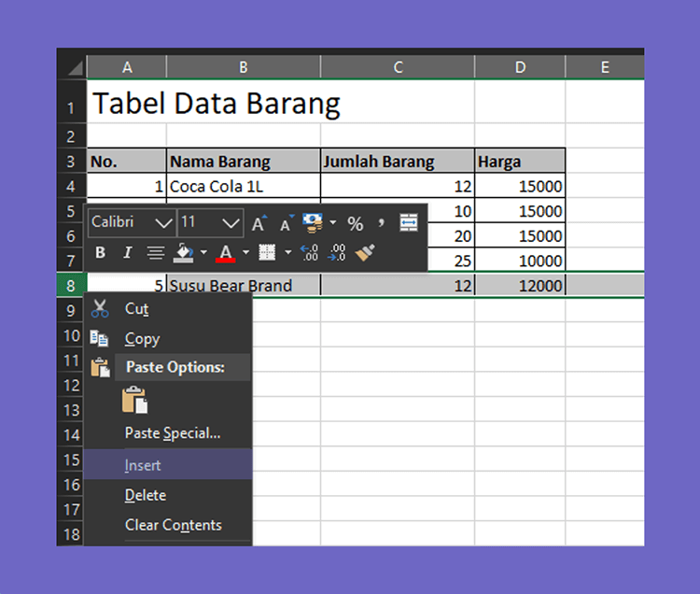Click Decrease Font Size icon

pos(287,223)
